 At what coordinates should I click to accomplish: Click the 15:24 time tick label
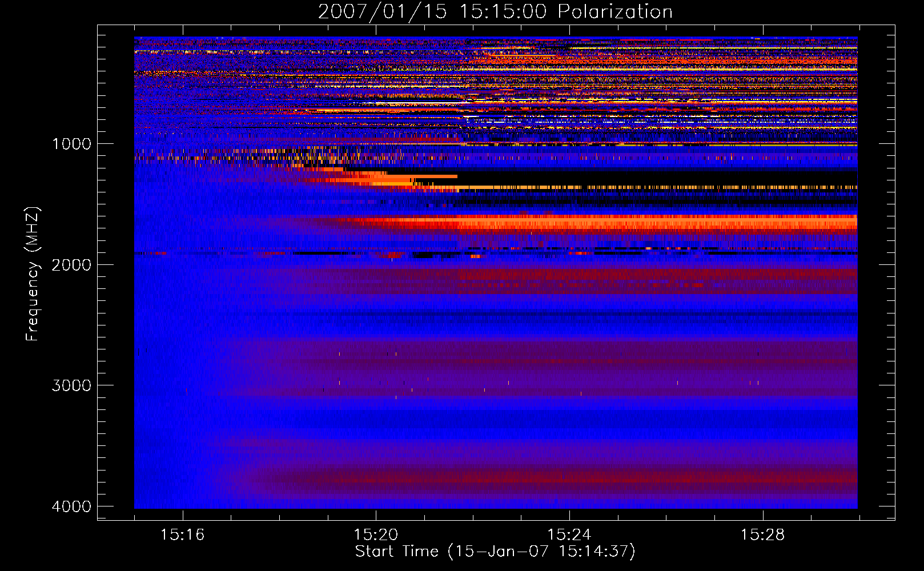569,535
